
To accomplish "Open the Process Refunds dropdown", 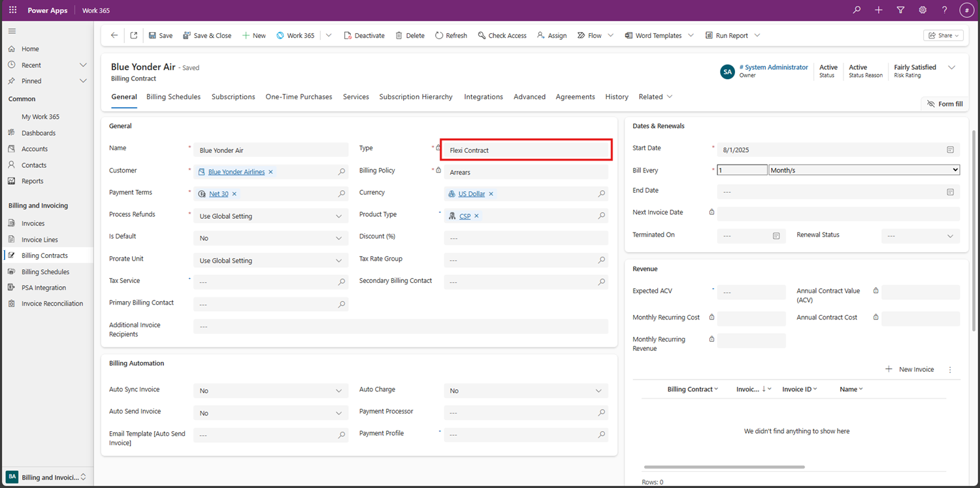I will [271, 216].
